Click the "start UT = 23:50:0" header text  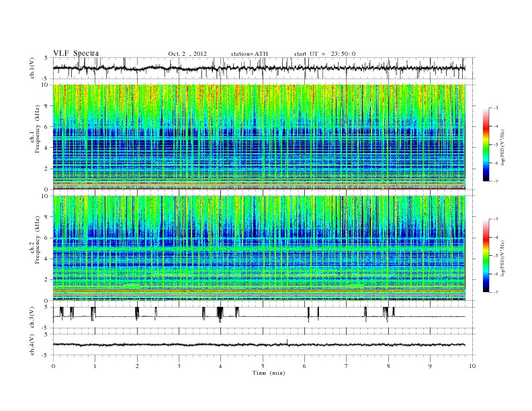pos(324,54)
